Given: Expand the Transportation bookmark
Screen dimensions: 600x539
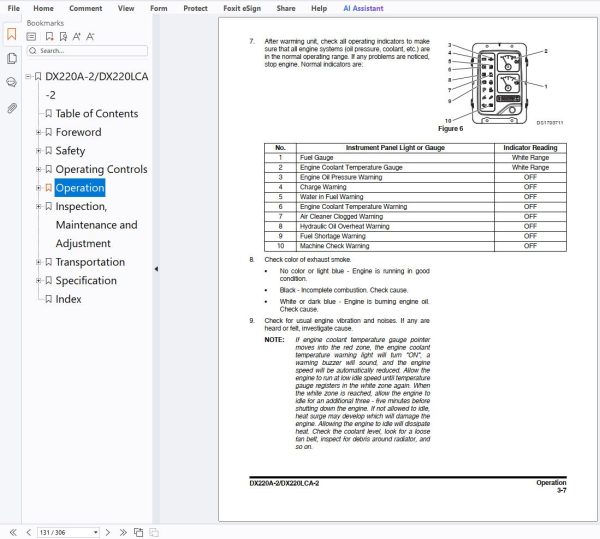Looking at the screenshot, I should pyautogui.click(x=38, y=262).
